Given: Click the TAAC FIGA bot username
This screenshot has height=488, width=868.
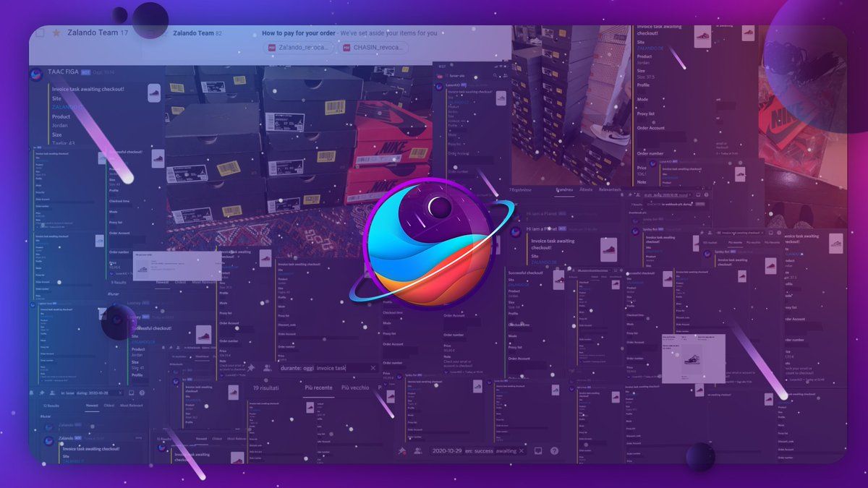Looking at the screenshot, I should tap(63, 73).
